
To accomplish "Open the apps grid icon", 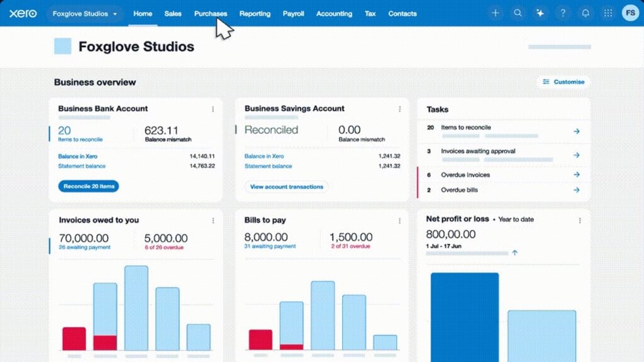I will (608, 13).
